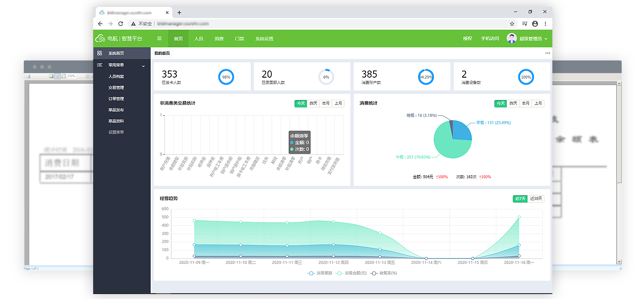Open the three-dot tab options menu
Viewport: 644px width, 299px height.
[547, 53]
